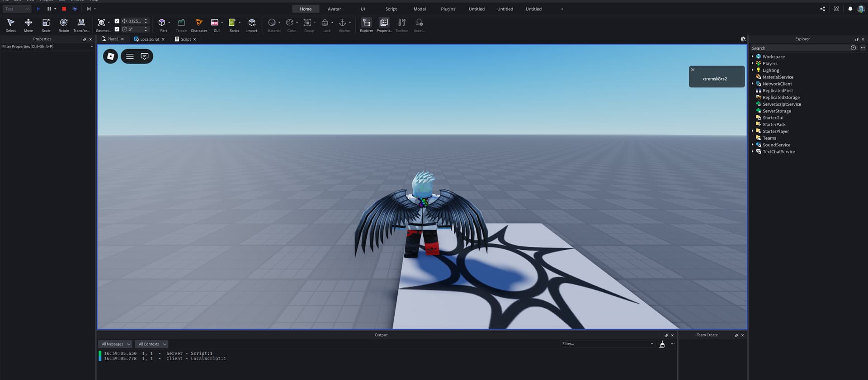The height and width of the screenshot is (380, 868).
Task: Pause the running playtest
Action: click(x=49, y=9)
